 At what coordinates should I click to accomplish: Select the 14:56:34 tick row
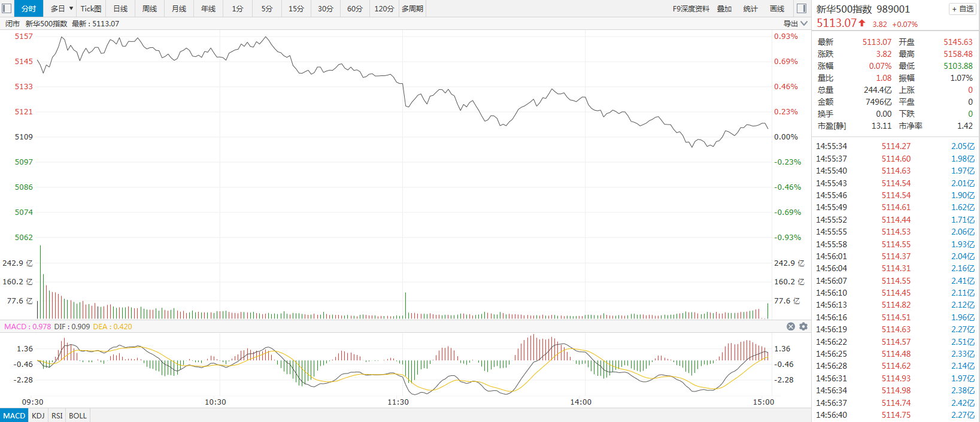[x=895, y=390]
